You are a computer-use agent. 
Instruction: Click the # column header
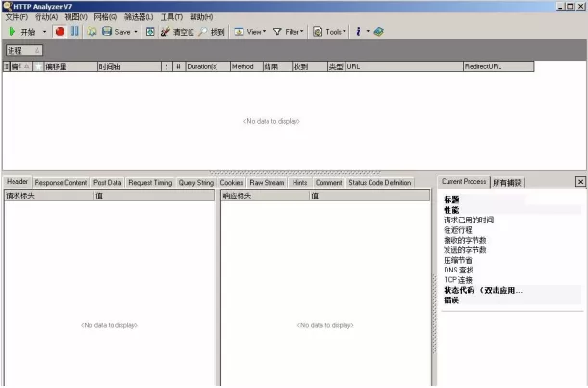point(179,66)
